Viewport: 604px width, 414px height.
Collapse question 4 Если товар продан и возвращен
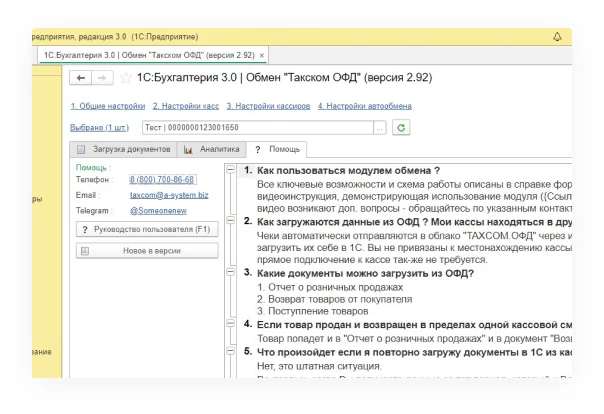pyautogui.click(x=230, y=323)
